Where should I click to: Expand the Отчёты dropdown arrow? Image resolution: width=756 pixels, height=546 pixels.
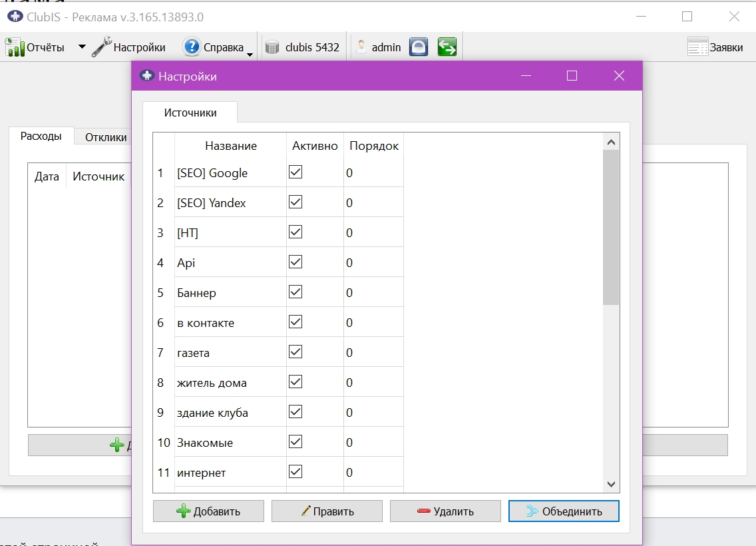(82, 47)
